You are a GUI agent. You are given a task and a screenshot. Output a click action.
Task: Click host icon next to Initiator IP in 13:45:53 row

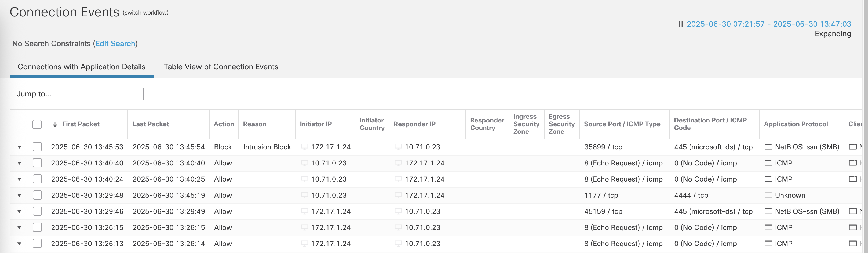click(304, 147)
